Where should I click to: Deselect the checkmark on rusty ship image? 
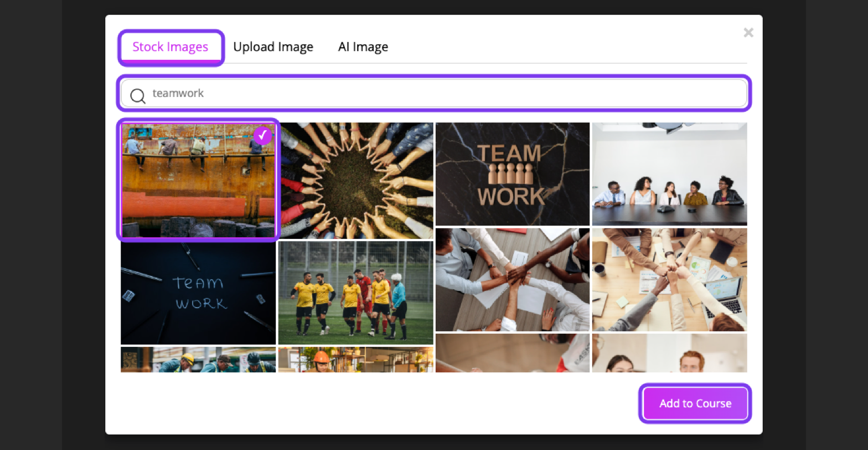(x=262, y=135)
